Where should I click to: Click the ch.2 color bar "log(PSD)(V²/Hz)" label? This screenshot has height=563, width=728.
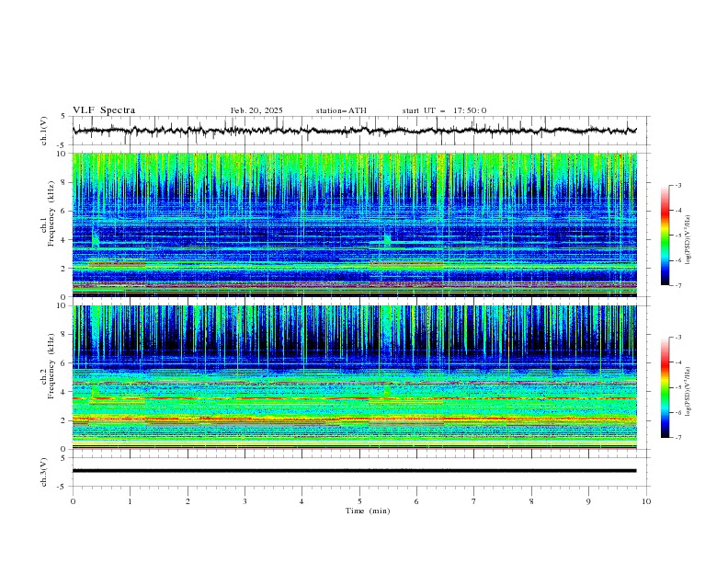click(688, 391)
